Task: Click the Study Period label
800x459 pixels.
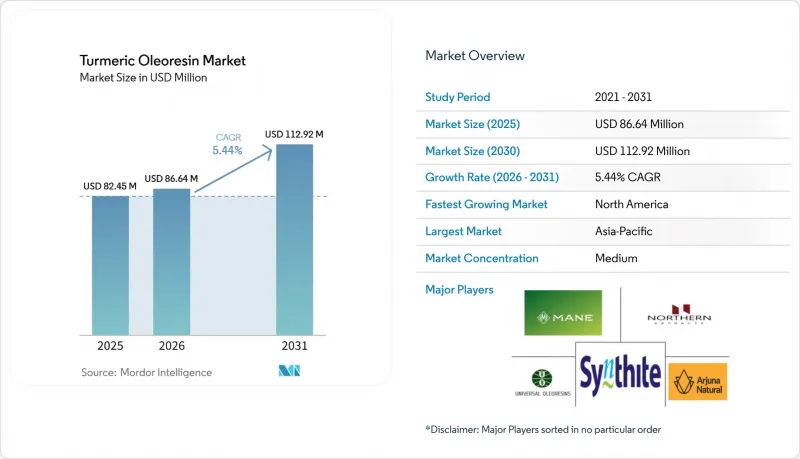Action: click(x=458, y=97)
